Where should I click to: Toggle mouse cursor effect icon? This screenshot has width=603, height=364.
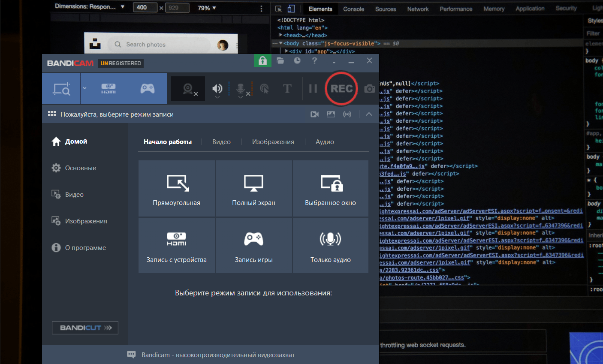pyautogui.click(x=265, y=89)
